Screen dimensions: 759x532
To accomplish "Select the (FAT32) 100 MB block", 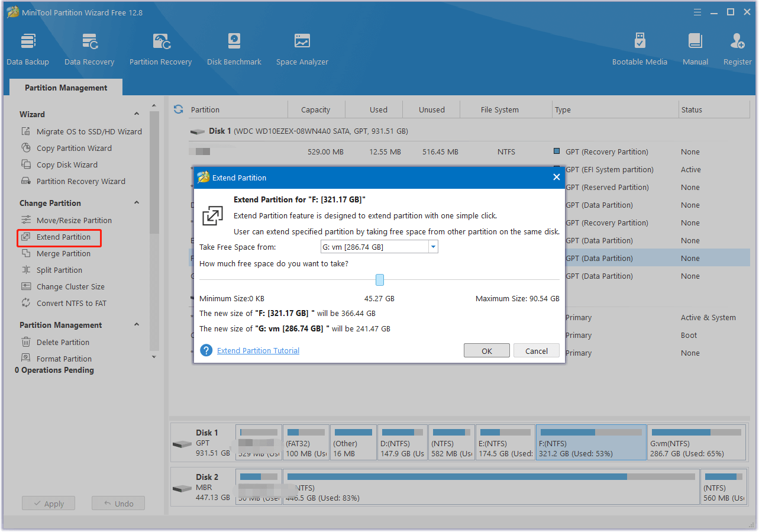I will [306, 443].
